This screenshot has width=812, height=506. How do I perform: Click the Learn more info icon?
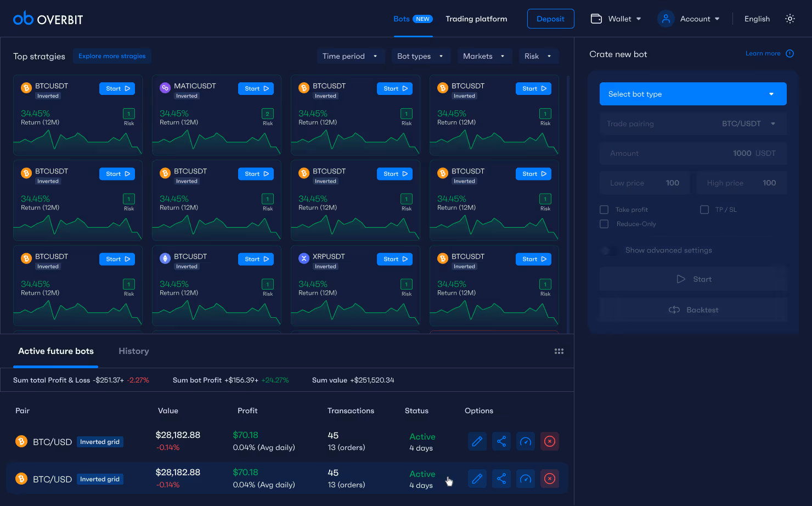click(790, 53)
